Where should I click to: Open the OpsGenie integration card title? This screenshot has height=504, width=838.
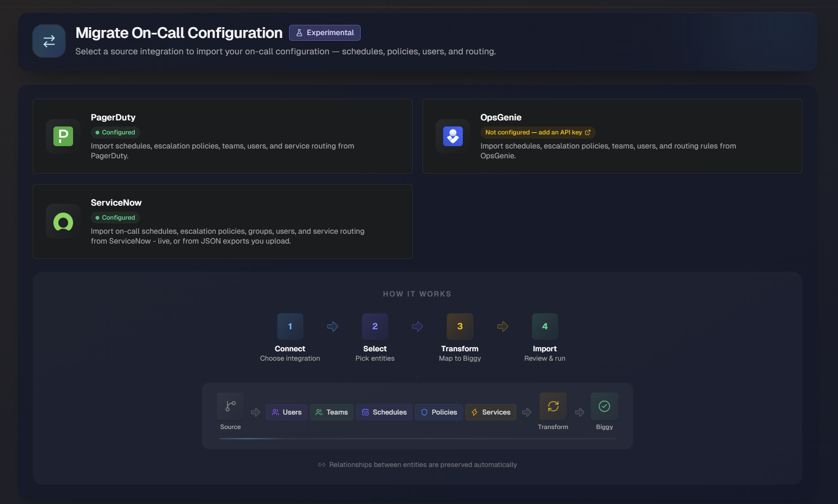501,118
